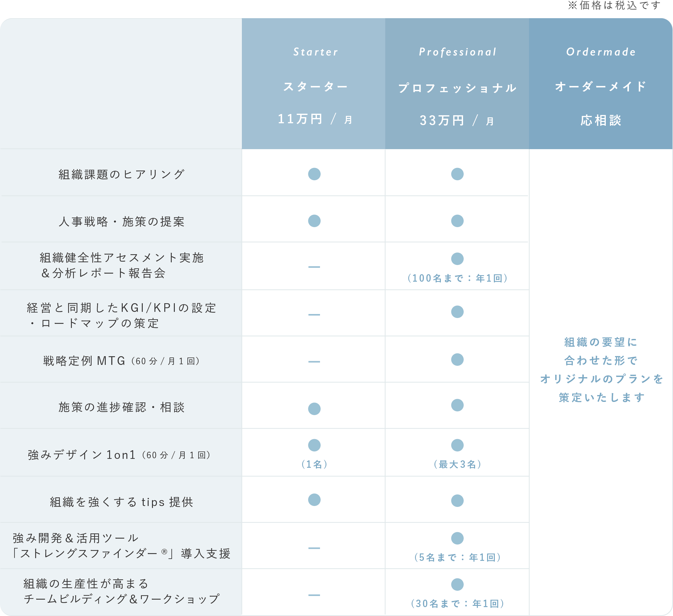Click Starter dash for KGI/KPIの設定

point(314,315)
